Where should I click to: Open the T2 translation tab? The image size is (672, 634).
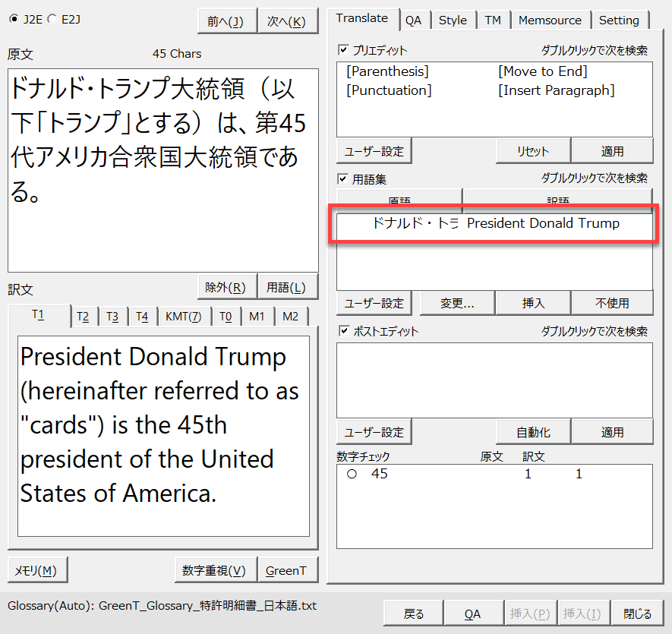[83, 317]
